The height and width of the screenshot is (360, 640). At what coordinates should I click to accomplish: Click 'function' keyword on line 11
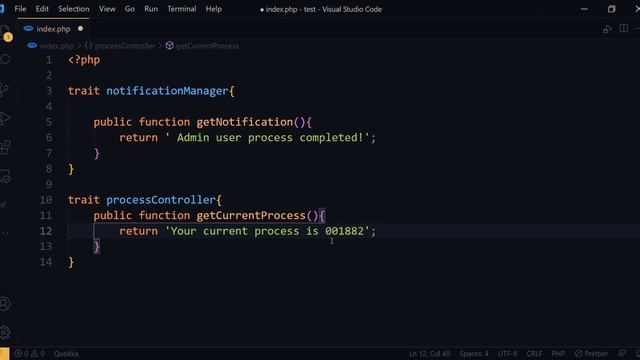(164, 215)
